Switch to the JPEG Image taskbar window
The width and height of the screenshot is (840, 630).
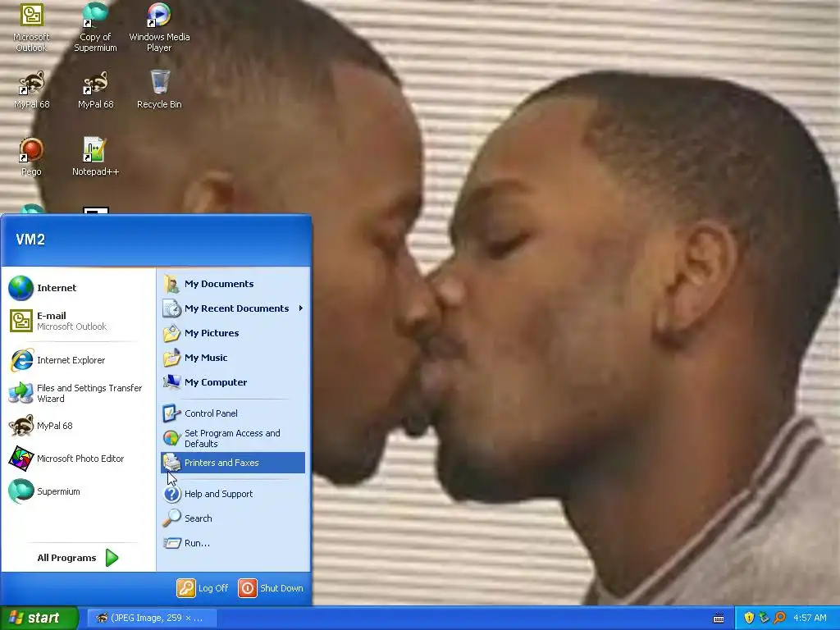coord(152,619)
